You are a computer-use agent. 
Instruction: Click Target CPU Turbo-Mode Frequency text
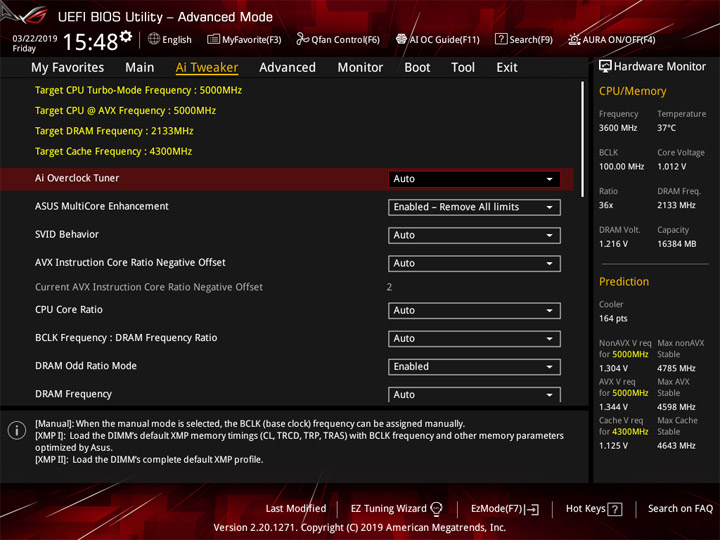138,90
